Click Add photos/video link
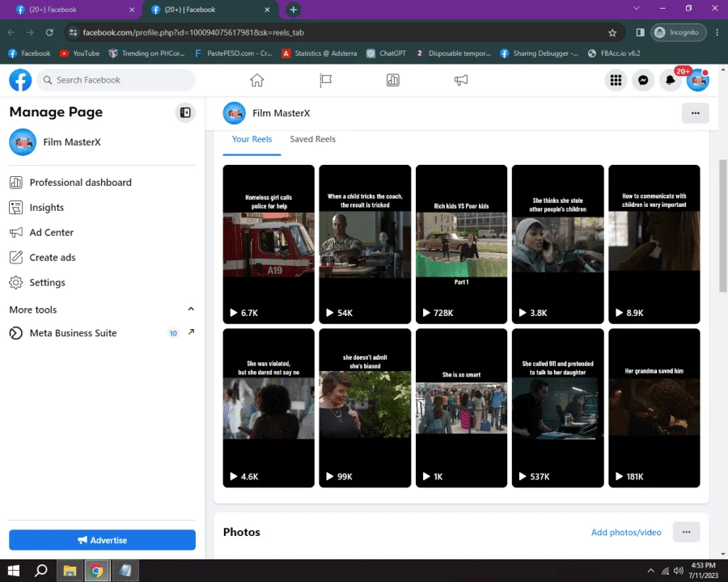728x582 pixels. 626,533
